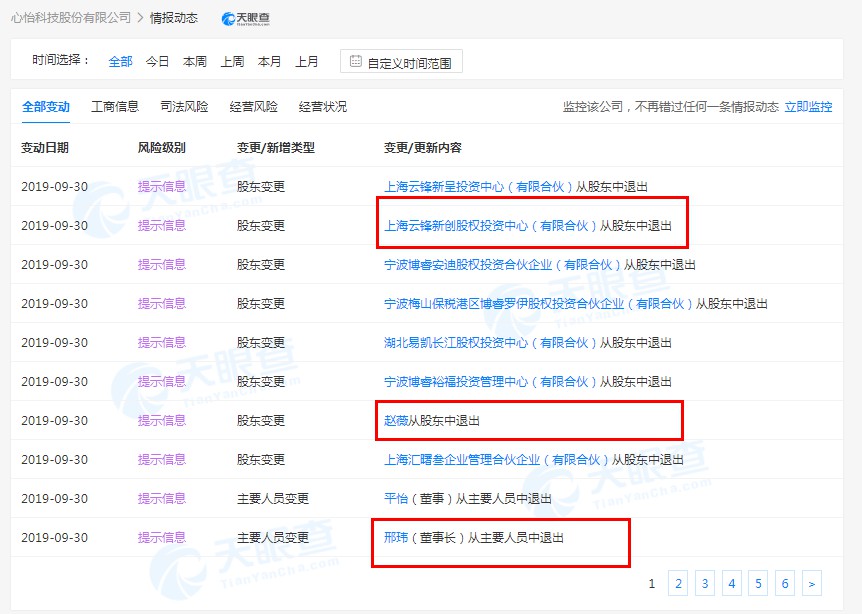Filter by 本周
The image size is (862, 614).
click(x=195, y=62)
